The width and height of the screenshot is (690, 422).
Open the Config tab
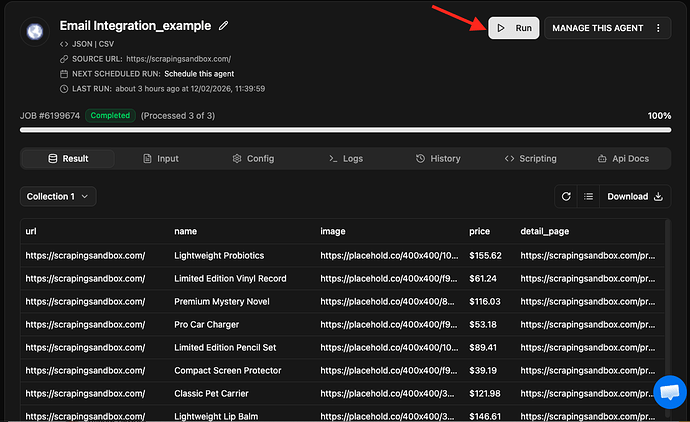253,158
